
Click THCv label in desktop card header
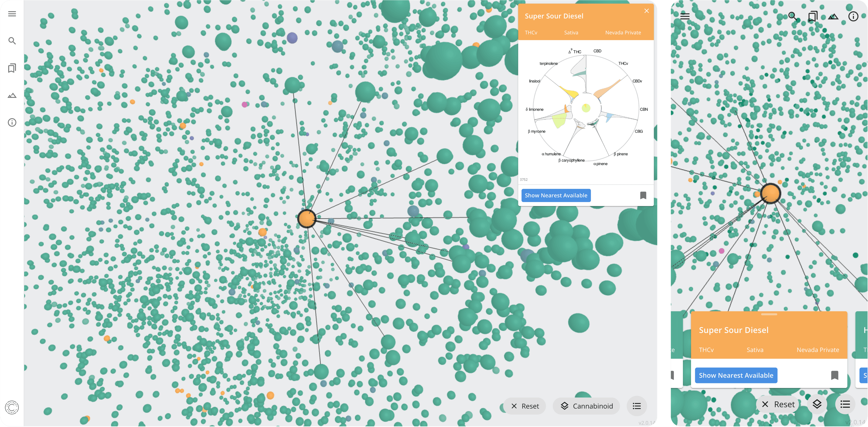click(x=531, y=33)
